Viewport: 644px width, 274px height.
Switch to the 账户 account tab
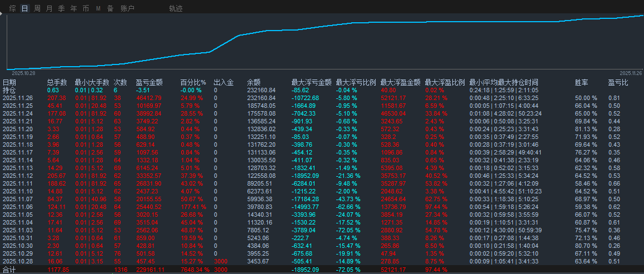click(x=127, y=8)
